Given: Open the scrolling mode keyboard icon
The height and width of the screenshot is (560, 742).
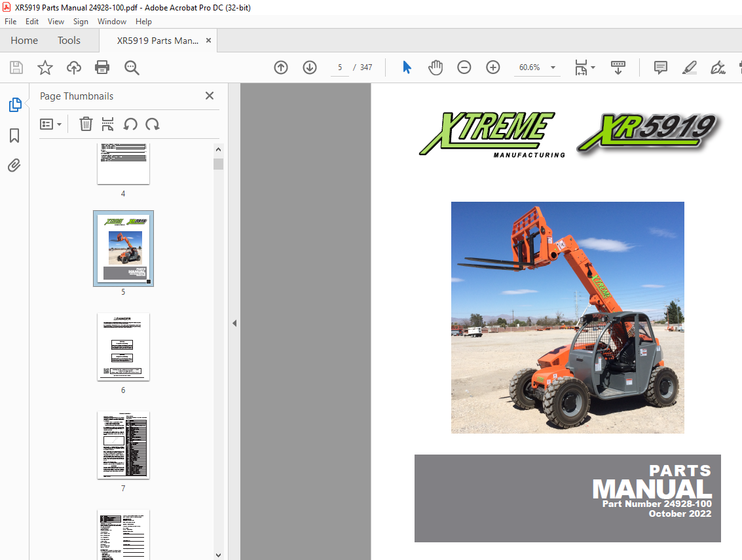Looking at the screenshot, I should tap(618, 67).
